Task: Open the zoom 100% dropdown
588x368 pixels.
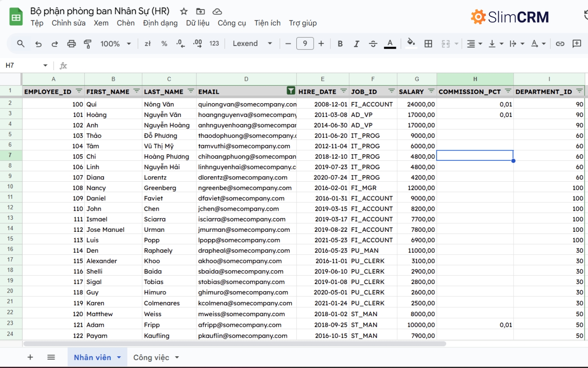Action: (x=115, y=44)
